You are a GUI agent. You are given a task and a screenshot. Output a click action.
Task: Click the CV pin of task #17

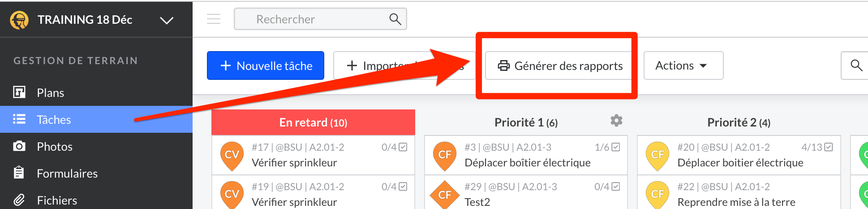point(232,156)
